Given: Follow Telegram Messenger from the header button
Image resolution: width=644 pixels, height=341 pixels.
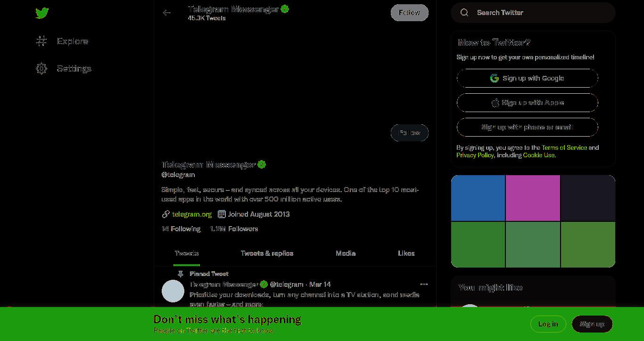Looking at the screenshot, I should pos(409,13).
